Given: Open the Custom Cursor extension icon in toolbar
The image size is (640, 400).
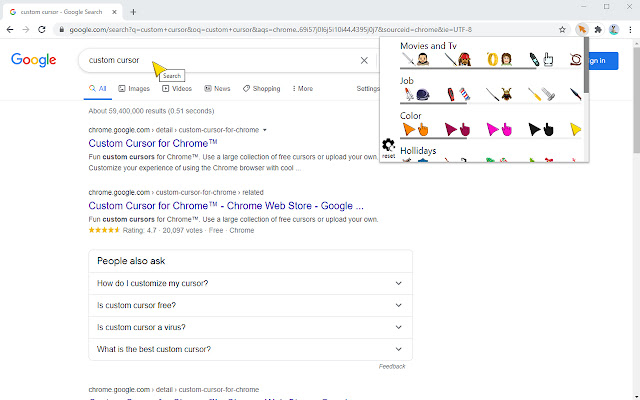Looking at the screenshot, I should click(582, 29).
